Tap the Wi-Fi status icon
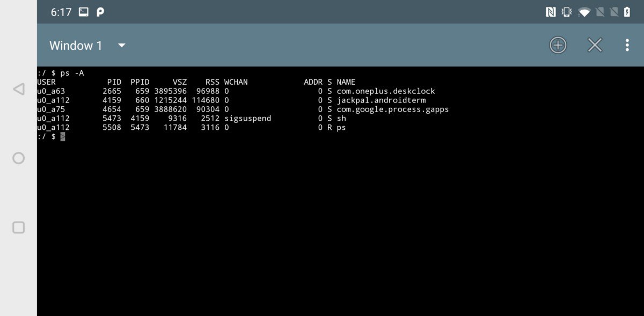Viewport: 644px width, 316px height. tap(584, 12)
